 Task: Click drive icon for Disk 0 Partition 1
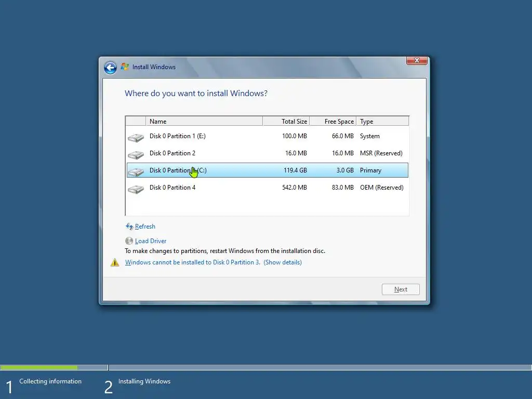tap(136, 137)
